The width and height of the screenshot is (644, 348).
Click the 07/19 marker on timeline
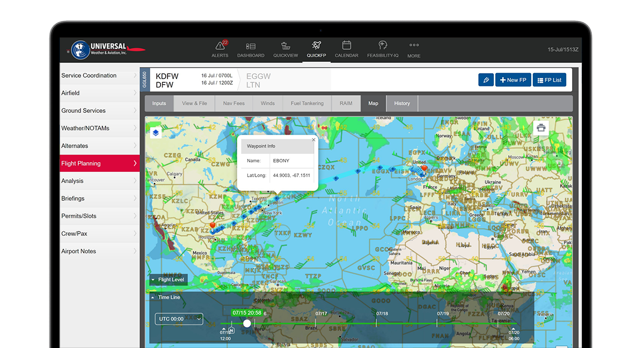pos(443,314)
